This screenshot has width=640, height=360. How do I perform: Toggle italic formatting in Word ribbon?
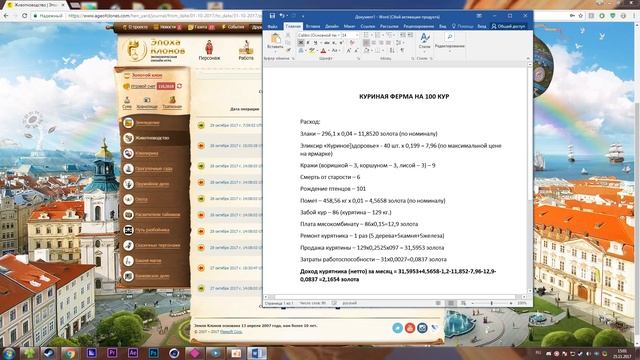[x=308, y=42]
